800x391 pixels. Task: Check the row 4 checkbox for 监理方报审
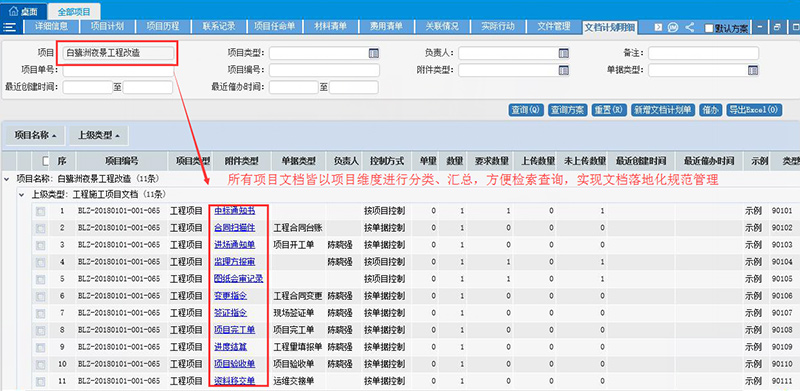[x=40, y=261]
